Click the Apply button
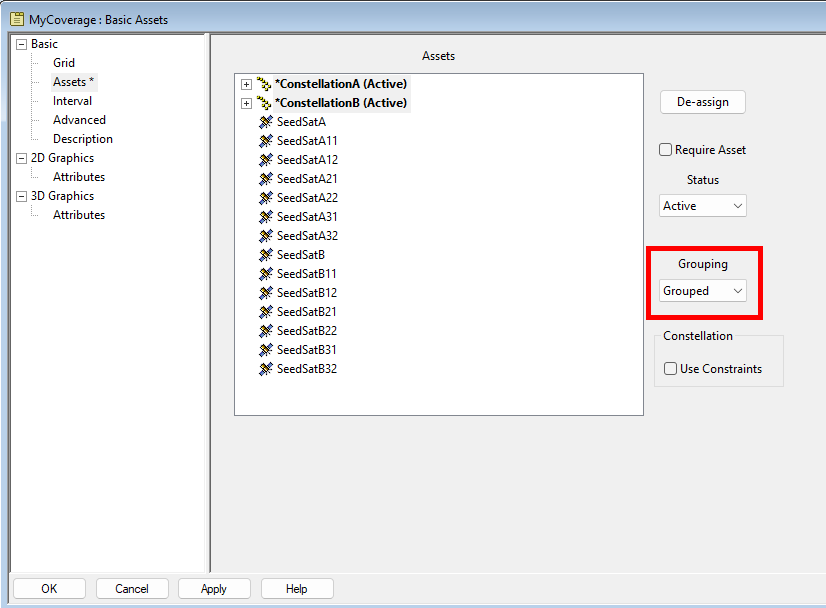 click(x=214, y=589)
